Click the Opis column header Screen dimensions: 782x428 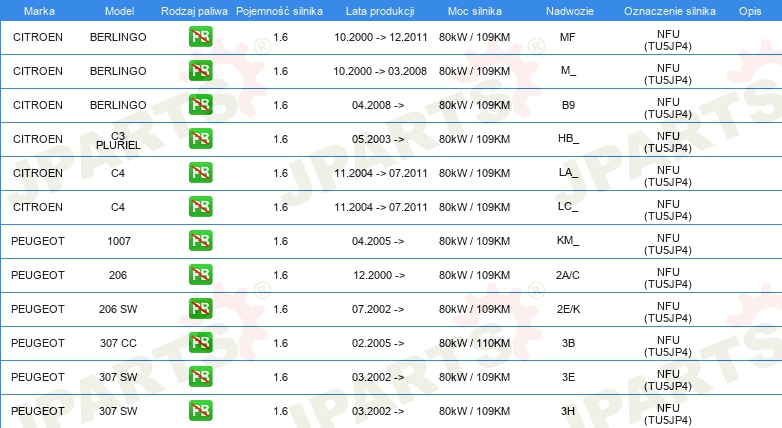coord(750,11)
